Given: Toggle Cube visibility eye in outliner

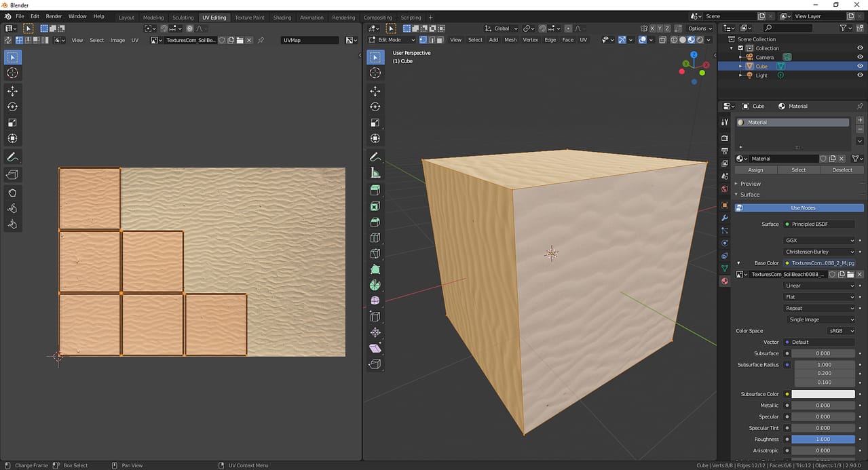Looking at the screenshot, I should 860,66.
